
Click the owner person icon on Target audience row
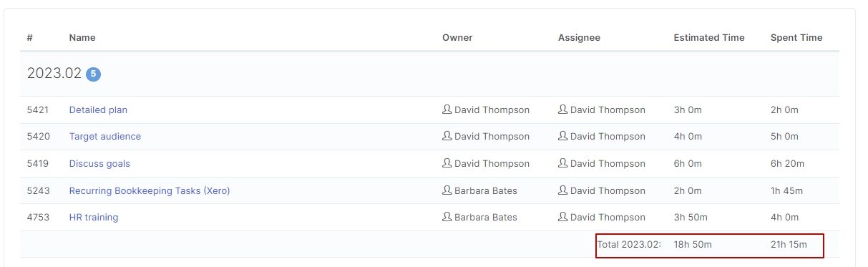[447, 136]
